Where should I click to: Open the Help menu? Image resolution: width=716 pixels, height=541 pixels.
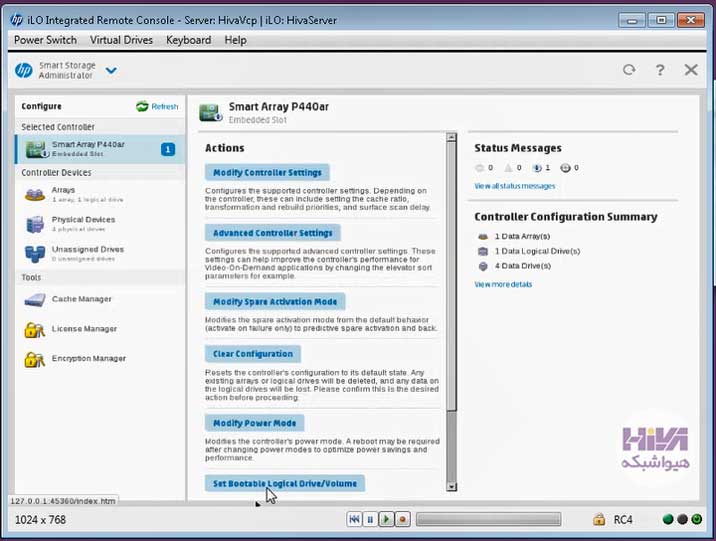coord(235,40)
